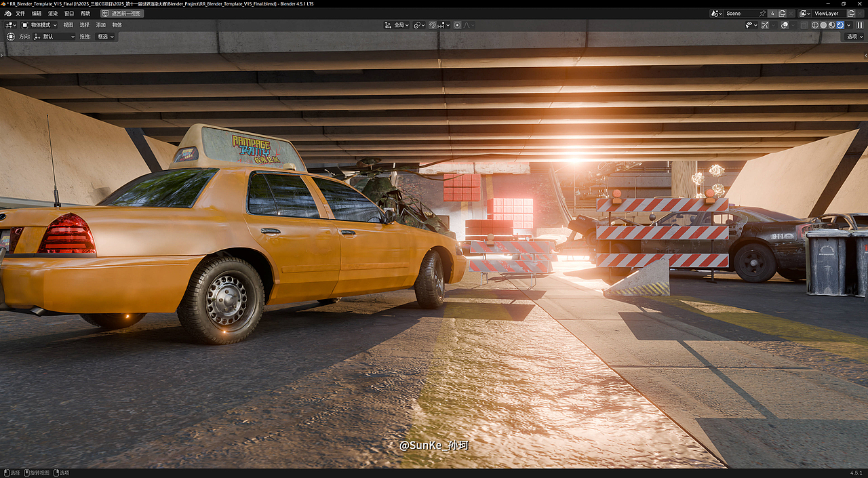Screen dimensions: 868x478
Task: Toggle the viewport overlays
Action: click(x=785, y=25)
